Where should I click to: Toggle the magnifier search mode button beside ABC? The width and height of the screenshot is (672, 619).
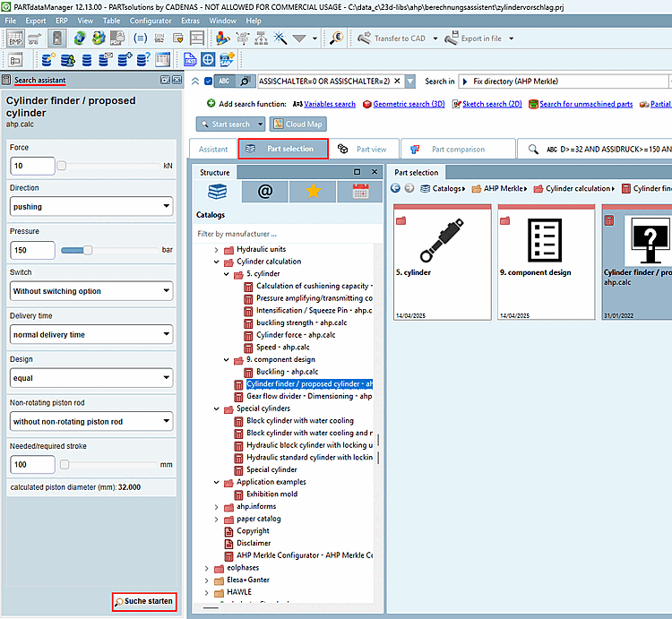(x=245, y=81)
